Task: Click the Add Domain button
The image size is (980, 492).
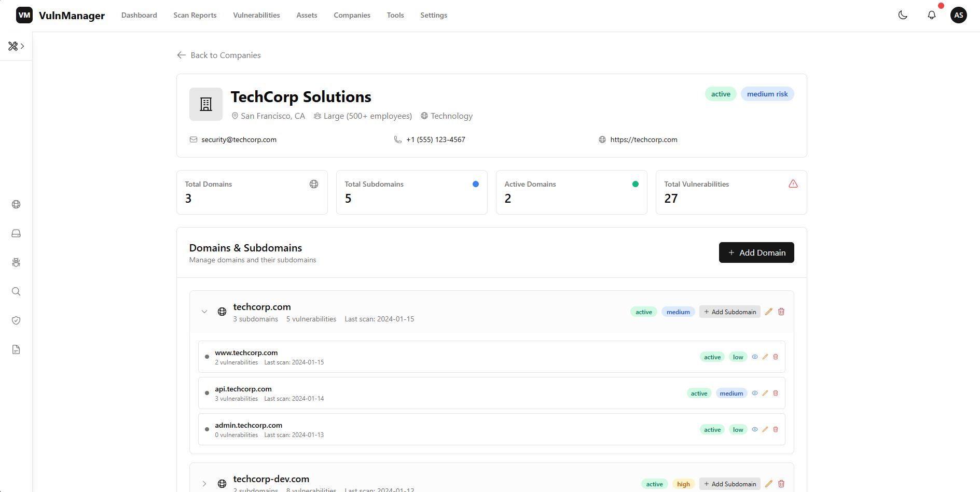Action: (x=756, y=252)
